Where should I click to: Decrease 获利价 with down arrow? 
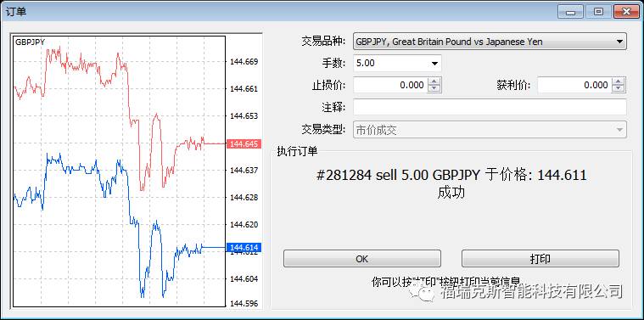tap(619, 89)
